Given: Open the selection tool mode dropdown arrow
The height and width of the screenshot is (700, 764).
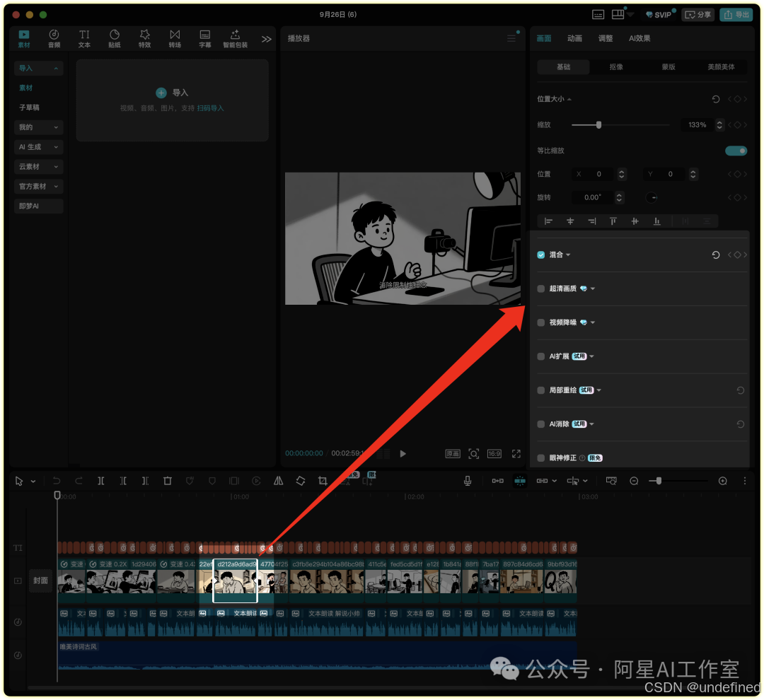Looking at the screenshot, I should 33,482.
